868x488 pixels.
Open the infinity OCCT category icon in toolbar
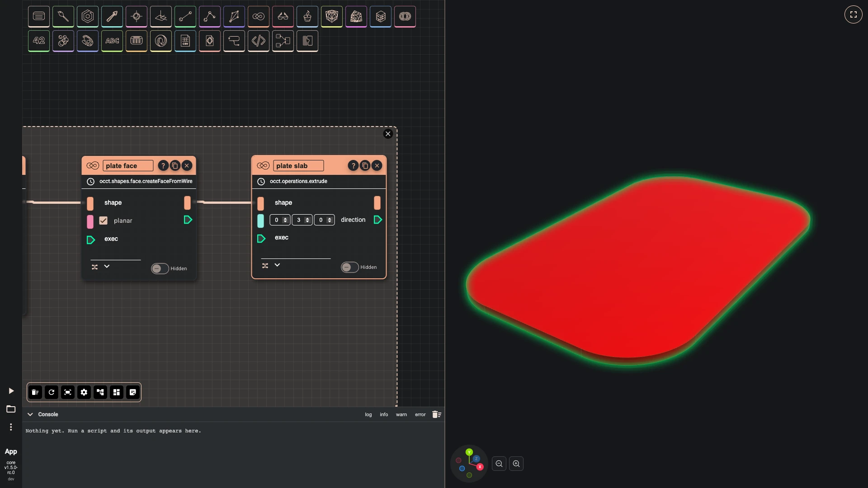click(259, 16)
